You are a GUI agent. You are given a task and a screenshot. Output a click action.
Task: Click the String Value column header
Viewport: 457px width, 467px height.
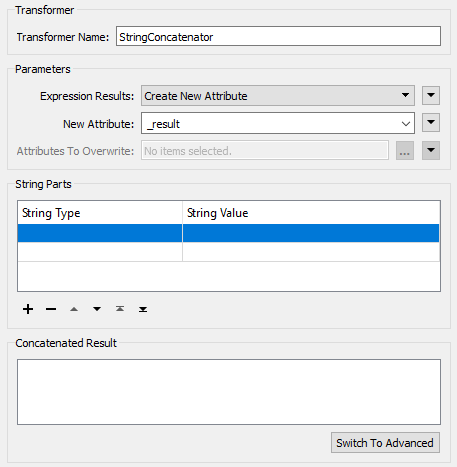(x=311, y=213)
